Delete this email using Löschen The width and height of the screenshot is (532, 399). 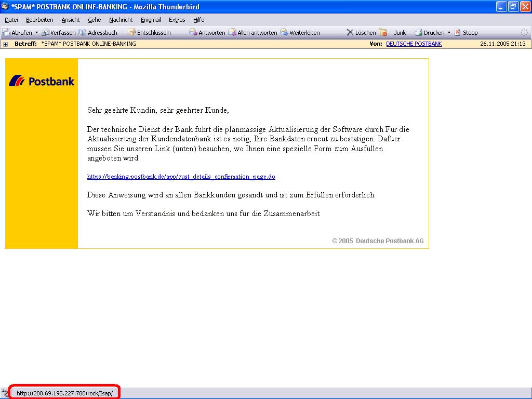point(361,33)
